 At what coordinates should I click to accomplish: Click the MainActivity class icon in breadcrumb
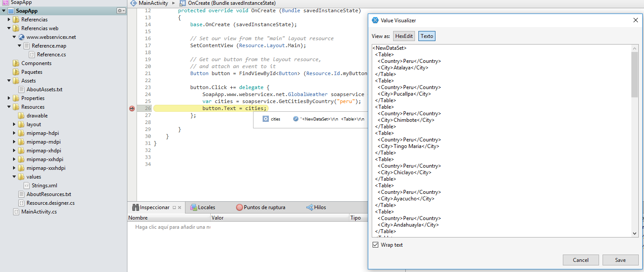point(134,3)
